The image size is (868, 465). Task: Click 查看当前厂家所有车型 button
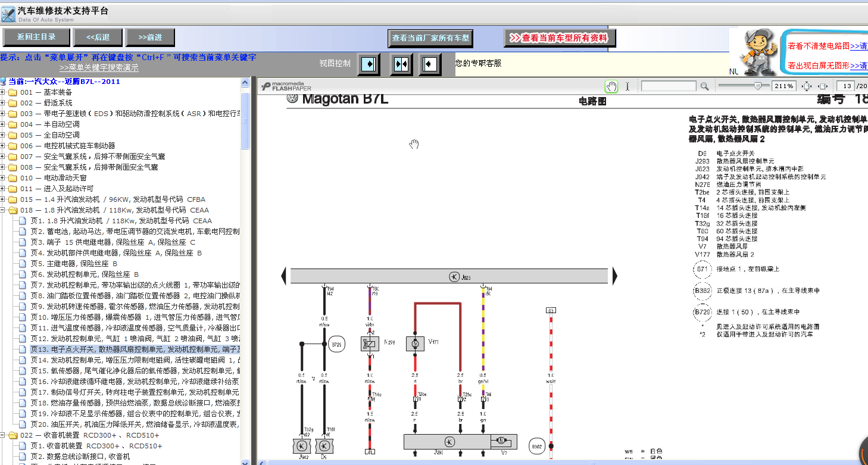tap(430, 39)
